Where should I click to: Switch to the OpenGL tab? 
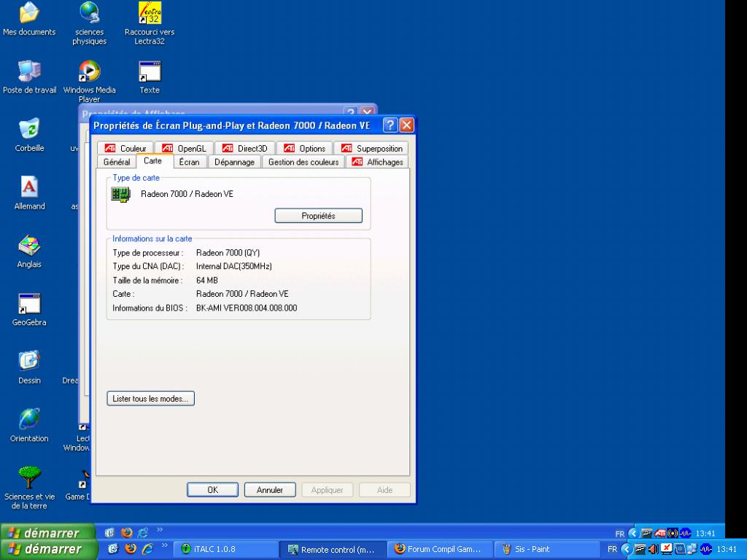(184, 149)
